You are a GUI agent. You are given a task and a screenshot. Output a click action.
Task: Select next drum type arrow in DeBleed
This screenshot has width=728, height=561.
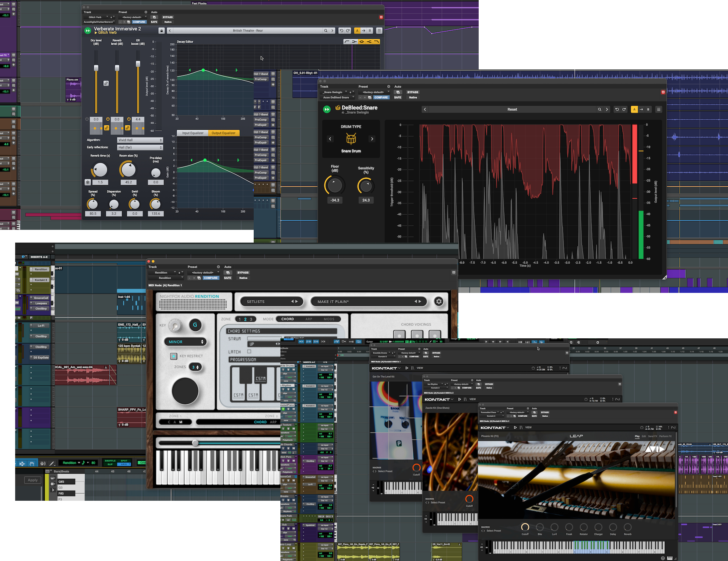pyautogui.click(x=372, y=139)
